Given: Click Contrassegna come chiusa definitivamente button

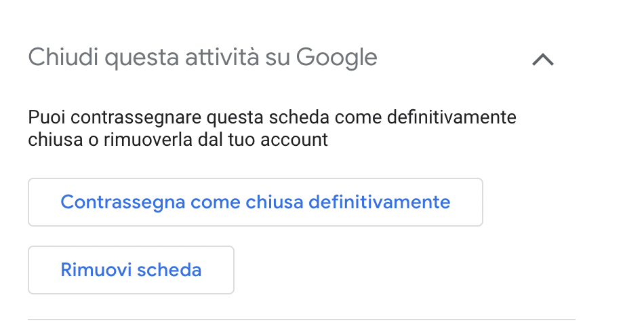Looking at the screenshot, I should (256, 202).
